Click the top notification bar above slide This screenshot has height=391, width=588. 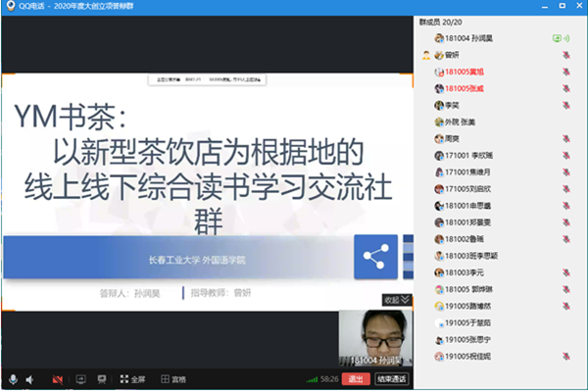point(207,79)
